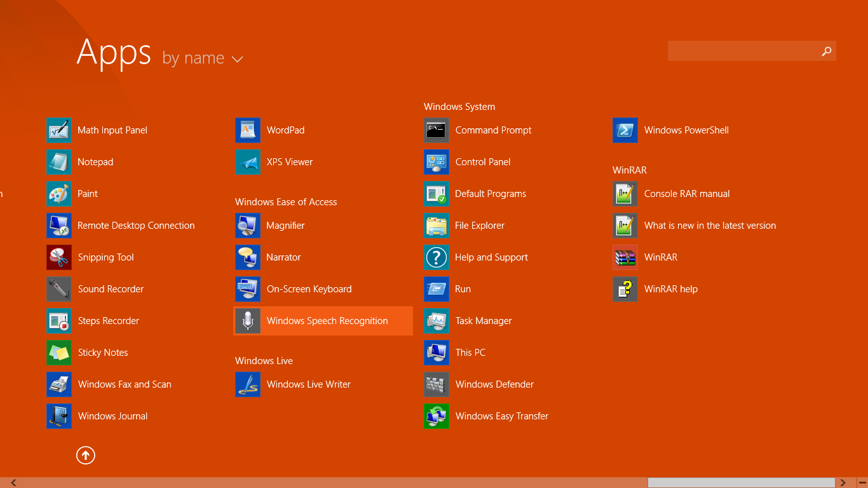Click 'Windows Fax and Scan' label text
The image size is (868, 488).
125,384
